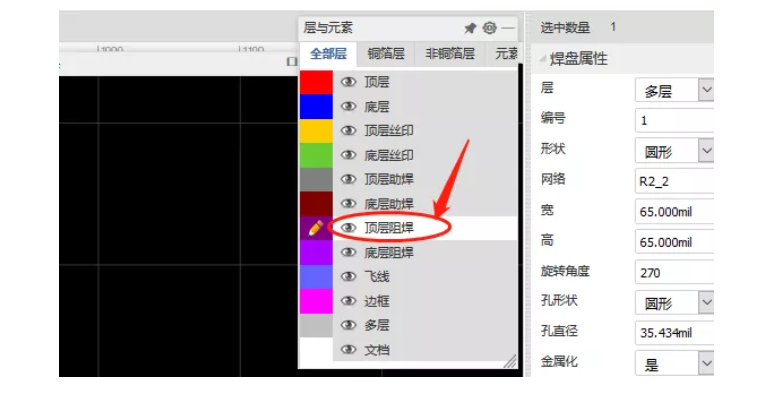Collapse the 焊盘属性 section
Viewport: 757px width, 409px height.
(x=543, y=59)
